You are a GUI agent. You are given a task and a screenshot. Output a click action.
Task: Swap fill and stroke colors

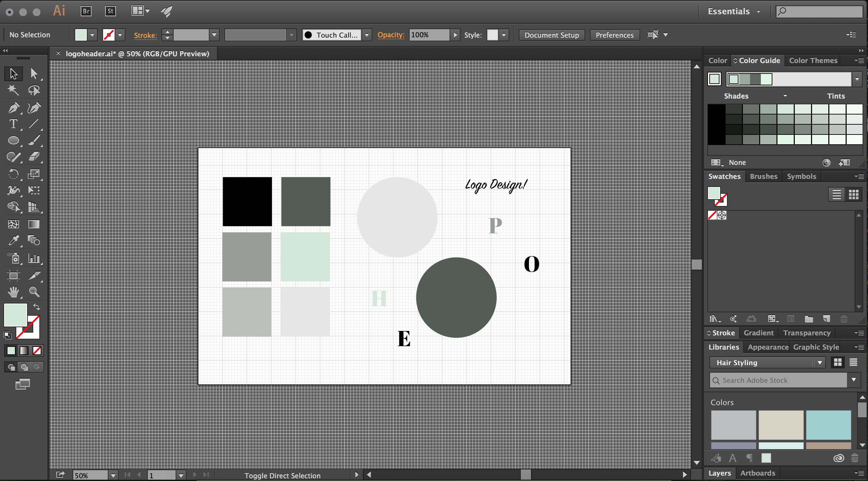point(37,307)
